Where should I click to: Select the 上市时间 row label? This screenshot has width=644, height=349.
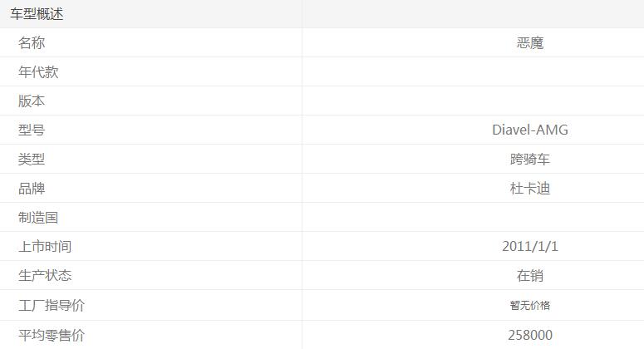[45, 247]
